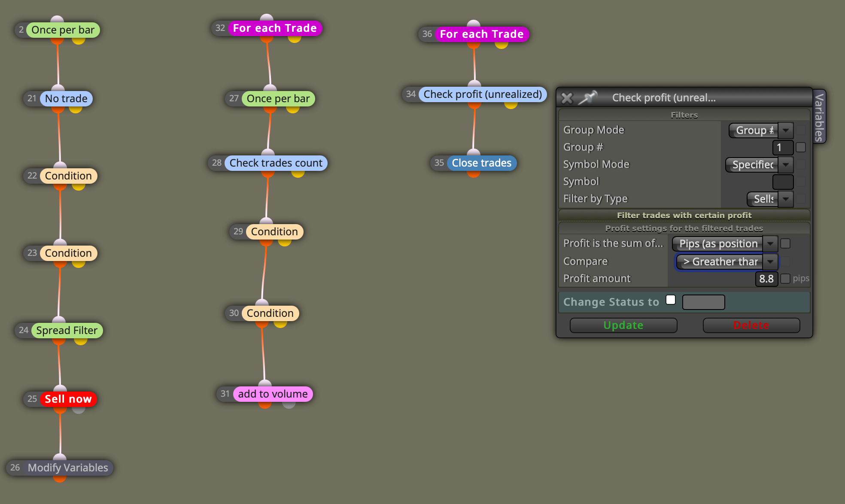Click yellow output port of Condition 22
Screen dimensions: 845x504
[79, 186]
